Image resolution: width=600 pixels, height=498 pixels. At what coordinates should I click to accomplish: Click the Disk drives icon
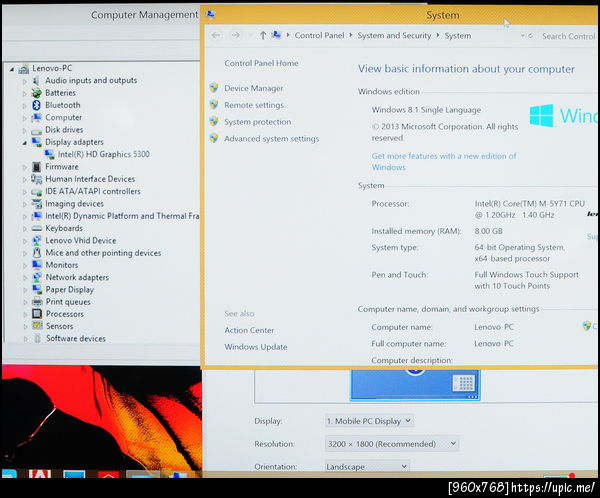37,130
